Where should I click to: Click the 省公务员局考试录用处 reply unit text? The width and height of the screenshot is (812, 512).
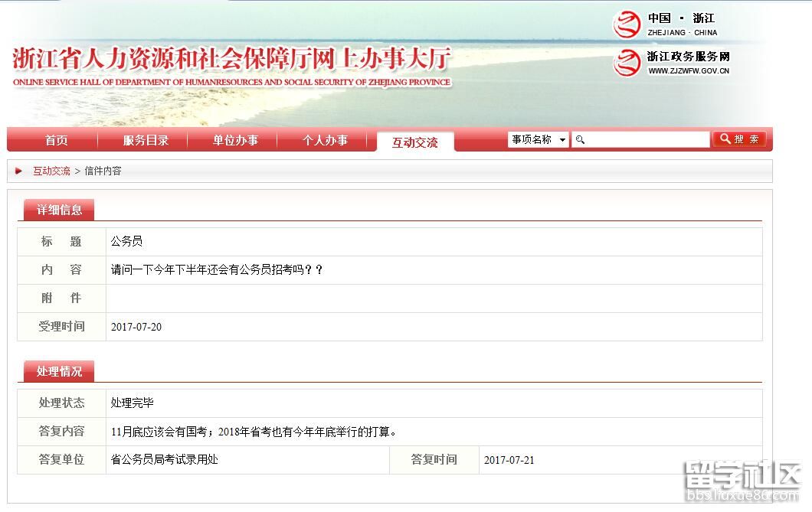(165, 460)
